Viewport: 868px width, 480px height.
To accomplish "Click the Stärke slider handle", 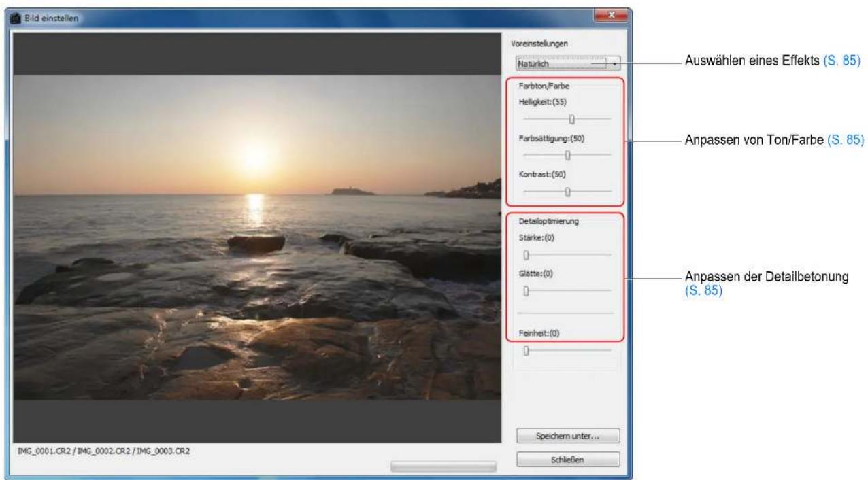I will click(x=526, y=254).
